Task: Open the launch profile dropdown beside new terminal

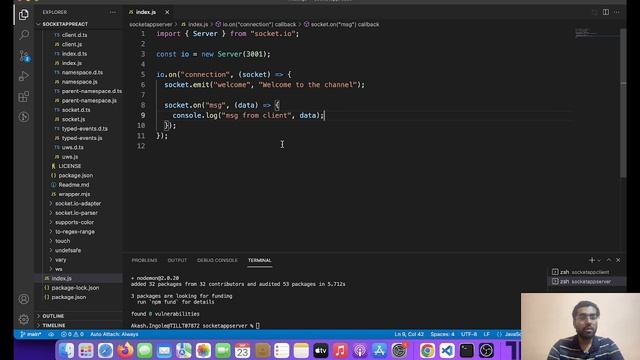Action: (x=599, y=260)
